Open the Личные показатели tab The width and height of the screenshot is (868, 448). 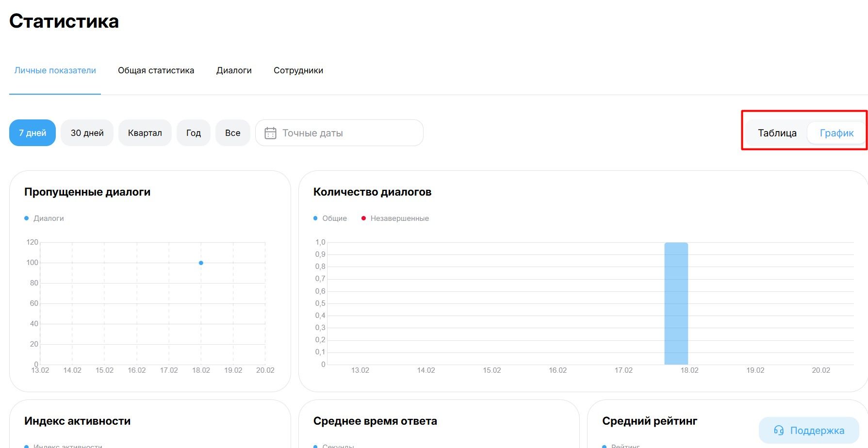[x=55, y=70]
